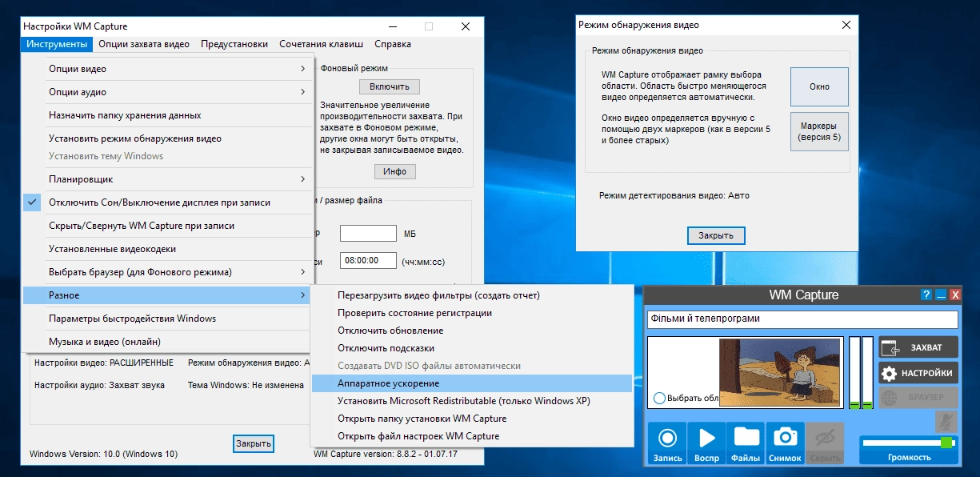Expand the Опции аудио submenu
Screen dimensions: 980x477
pyautogui.click(x=168, y=92)
